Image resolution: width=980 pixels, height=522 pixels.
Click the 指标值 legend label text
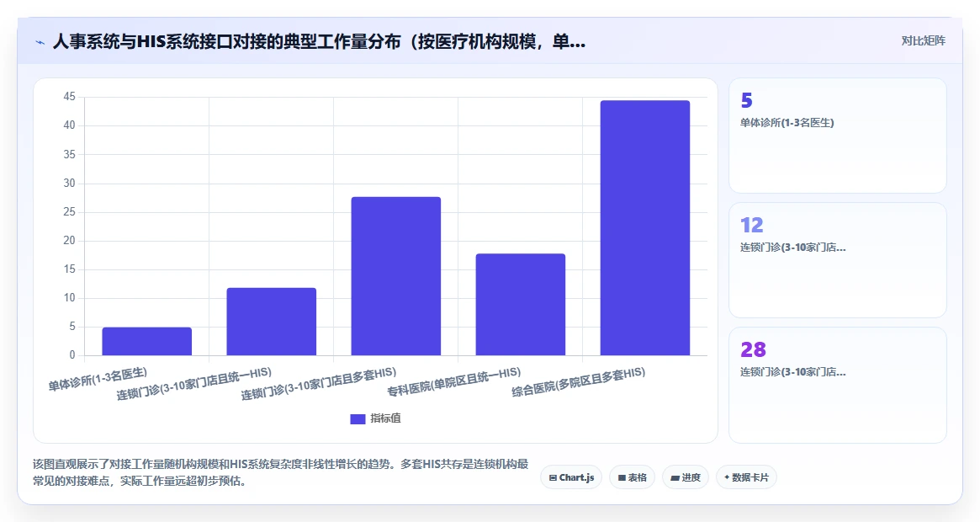[x=385, y=418]
